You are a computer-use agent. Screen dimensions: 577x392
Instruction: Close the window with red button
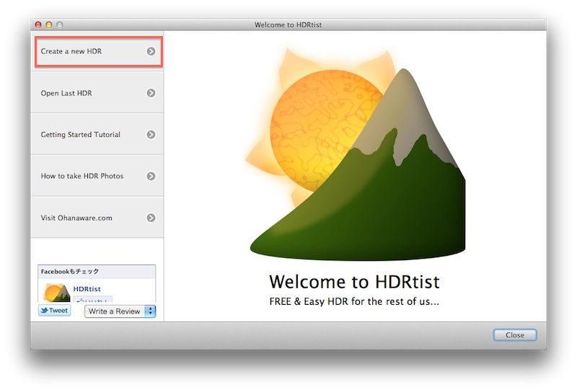[x=38, y=24]
